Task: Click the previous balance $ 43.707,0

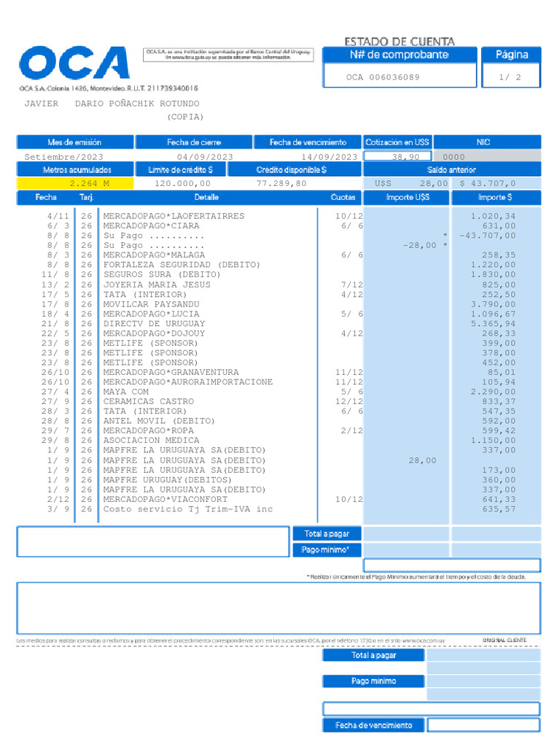Action: point(488,183)
